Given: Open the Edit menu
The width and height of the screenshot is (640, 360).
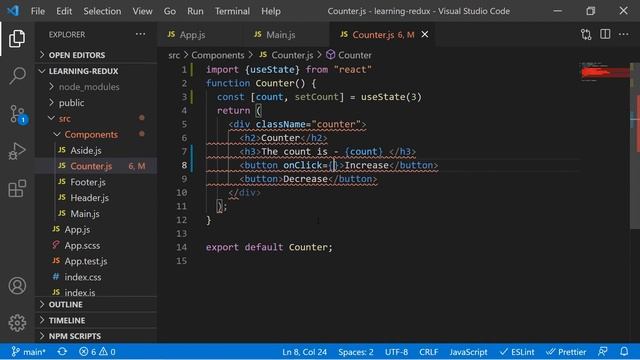Looking at the screenshot, I should [64, 11].
